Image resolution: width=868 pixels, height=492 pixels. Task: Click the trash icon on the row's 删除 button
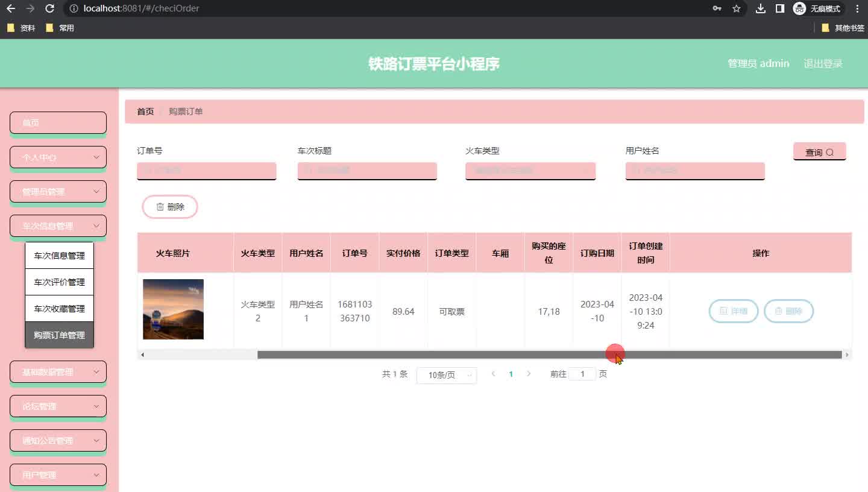pyautogui.click(x=780, y=311)
